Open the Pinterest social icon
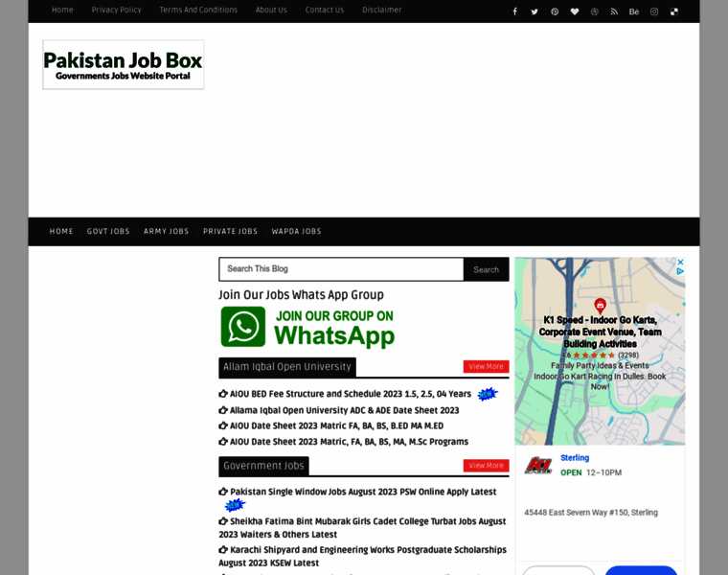This screenshot has height=575, width=728. [x=555, y=11]
